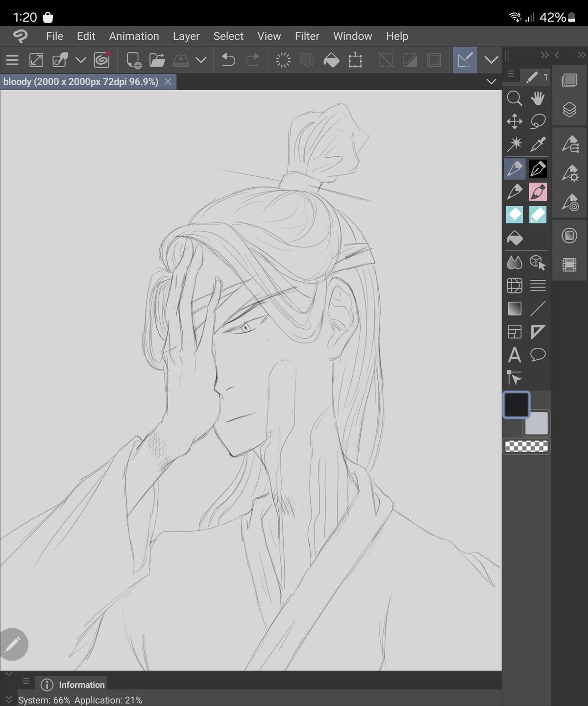Toggle the select outside area button
Image resolution: width=588 pixels, height=706 pixels.
(386, 60)
